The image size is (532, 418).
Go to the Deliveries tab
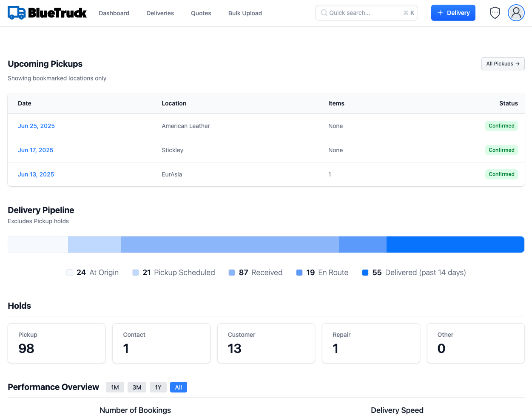(160, 13)
